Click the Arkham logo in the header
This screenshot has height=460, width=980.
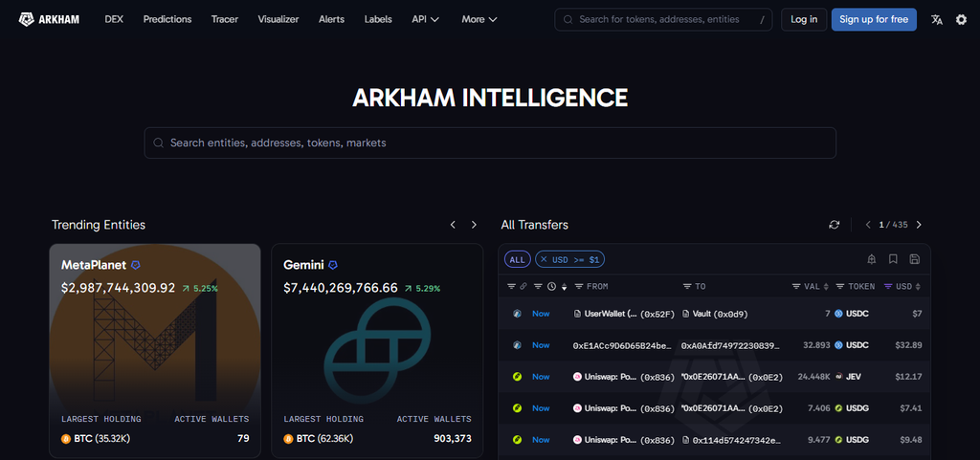[x=49, y=19]
